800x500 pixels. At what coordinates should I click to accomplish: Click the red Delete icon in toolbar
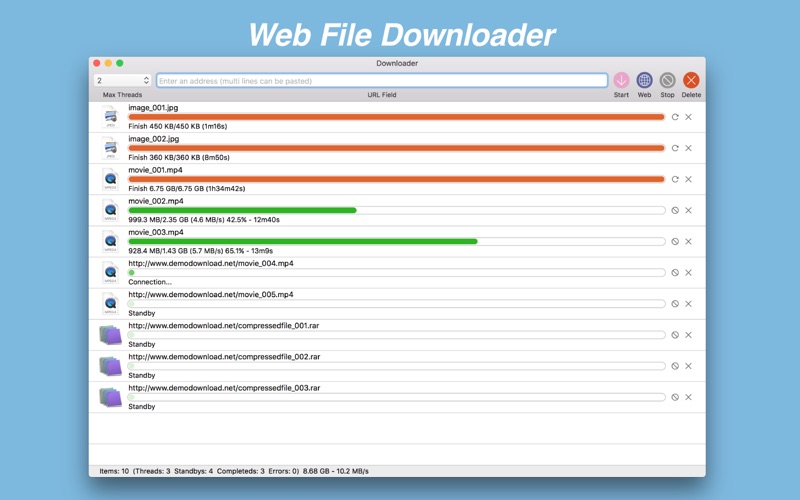(x=691, y=80)
